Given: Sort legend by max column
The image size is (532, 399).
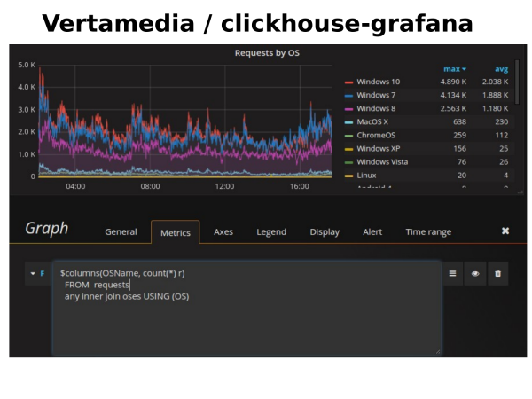Looking at the screenshot, I should pyautogui.click(x=454, y=68).
